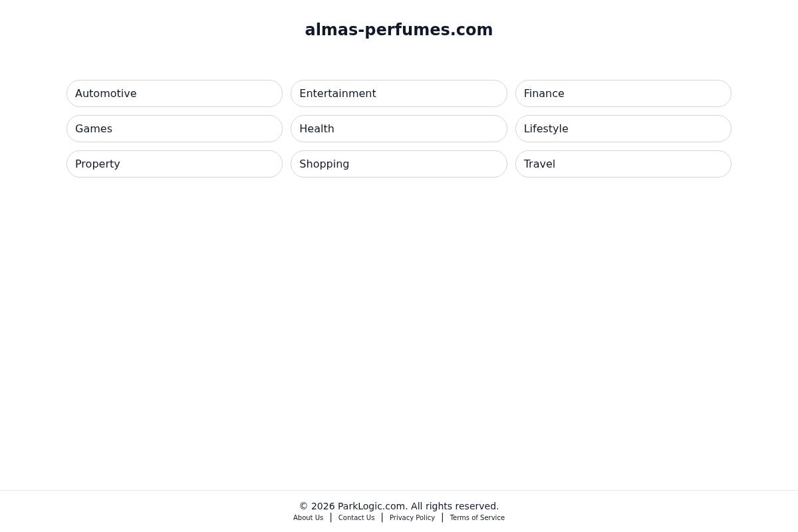This screenshot has height=532, width=798.
Task: Open the Automotive category
Action: tap(174, 93)
